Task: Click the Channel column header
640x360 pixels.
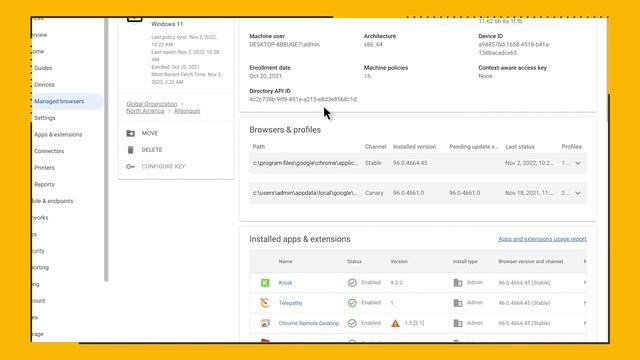Action: (x=376, y=147)
